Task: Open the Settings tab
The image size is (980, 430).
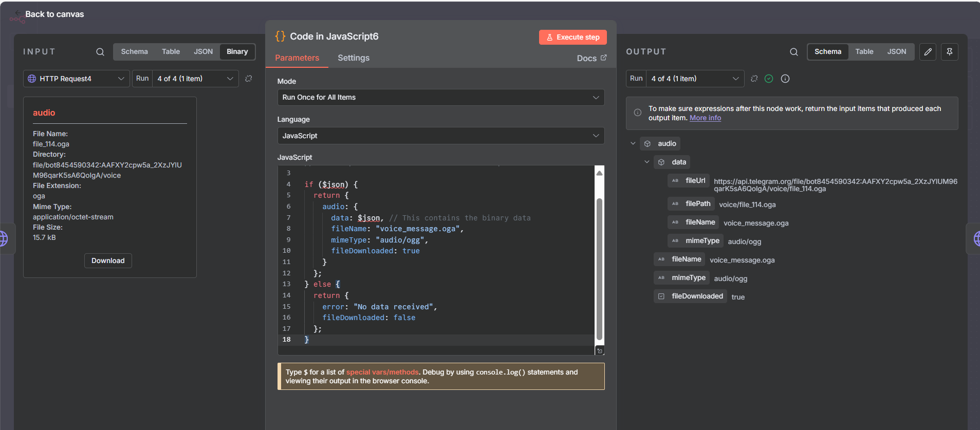Action: [x=353, y=58]
